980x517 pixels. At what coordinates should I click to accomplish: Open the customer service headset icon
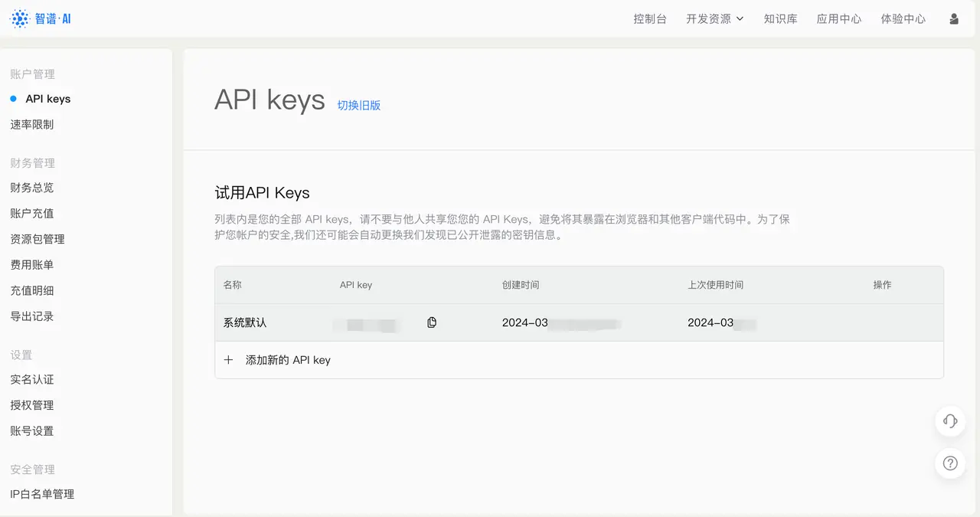click(x=949, y=421)
